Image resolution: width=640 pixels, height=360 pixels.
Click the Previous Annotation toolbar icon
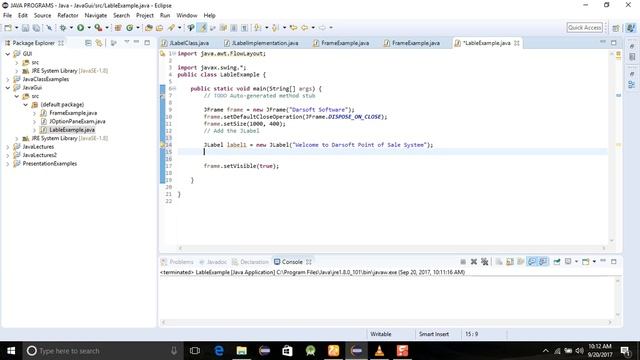coord(275,28)
